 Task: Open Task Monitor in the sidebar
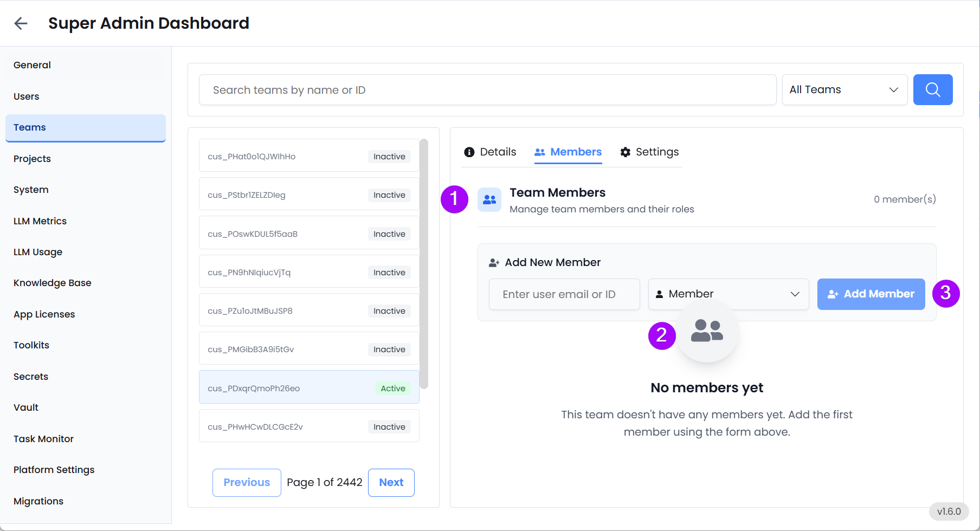tap(86, 439)
